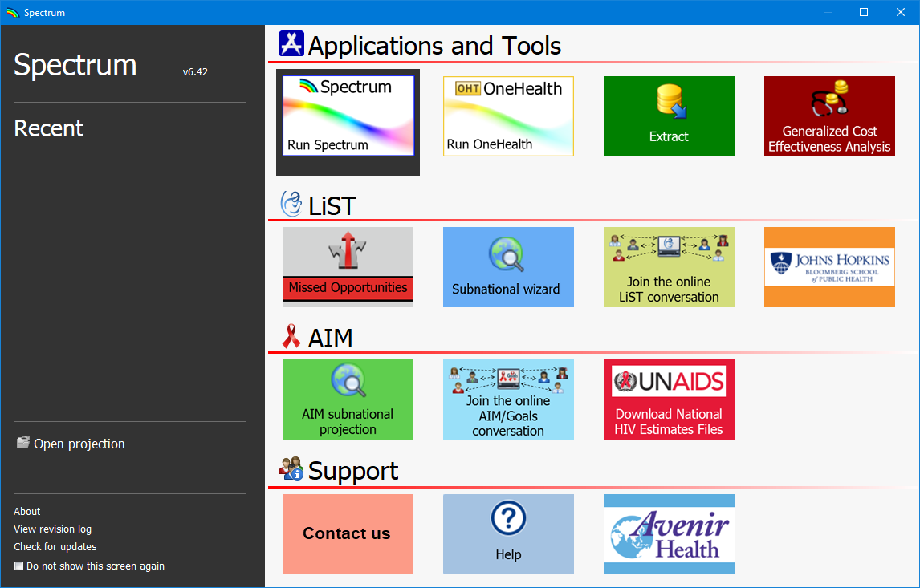Start the LiST Subnational wizard

[x=508, y=267]
